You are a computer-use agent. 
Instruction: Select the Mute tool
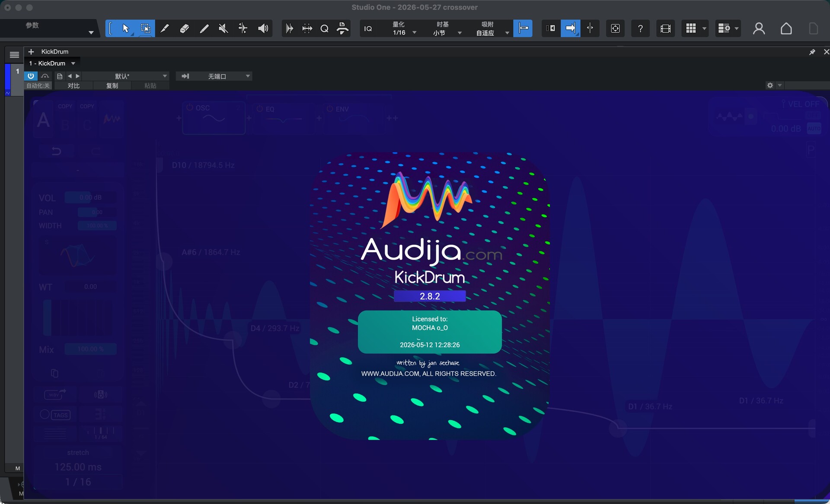coord(223,29)
